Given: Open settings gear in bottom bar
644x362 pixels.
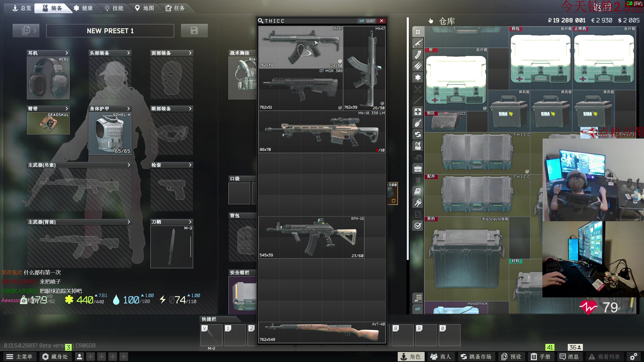Looking at the screenshot, I should pos(633,356).
